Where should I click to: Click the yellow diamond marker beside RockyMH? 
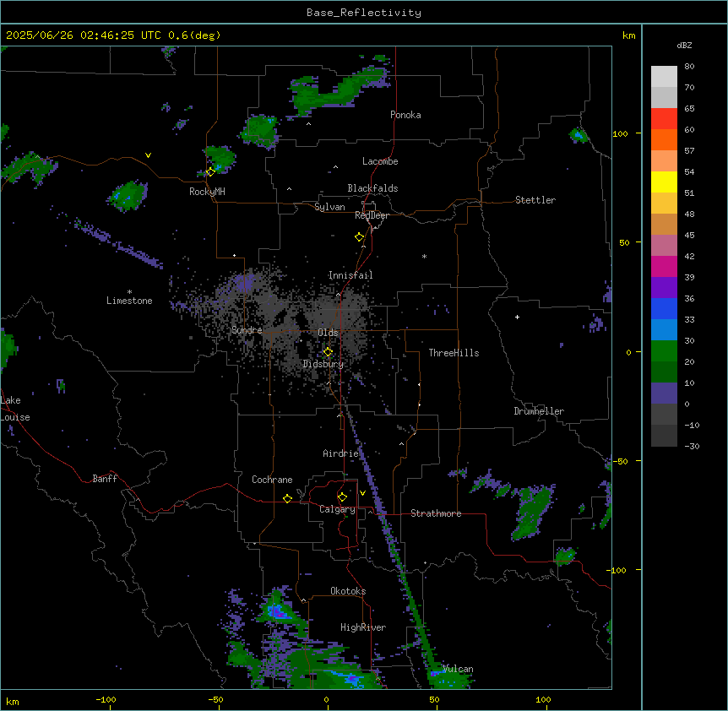point(210,171)
